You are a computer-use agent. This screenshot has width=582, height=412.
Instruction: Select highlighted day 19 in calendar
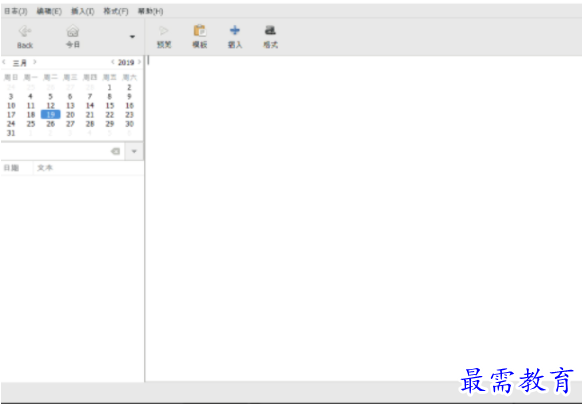[50, 115]
